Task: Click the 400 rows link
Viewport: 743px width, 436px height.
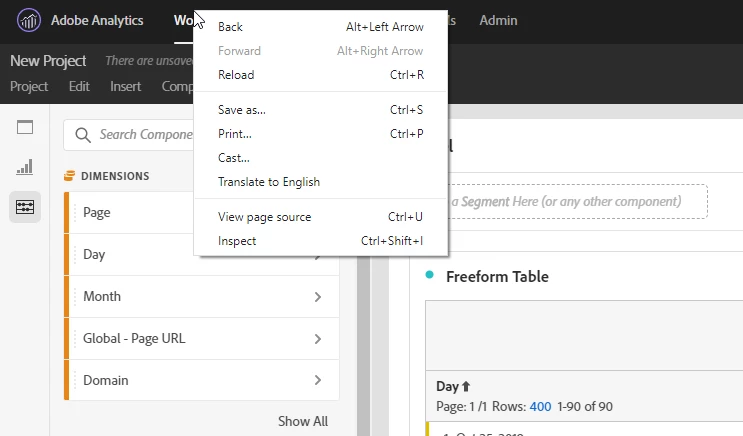Action: (540, 407)
